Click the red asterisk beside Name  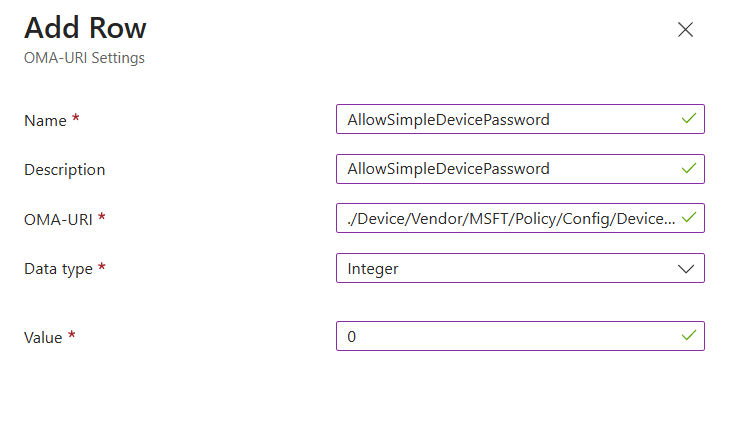click(x=76, y=119)
